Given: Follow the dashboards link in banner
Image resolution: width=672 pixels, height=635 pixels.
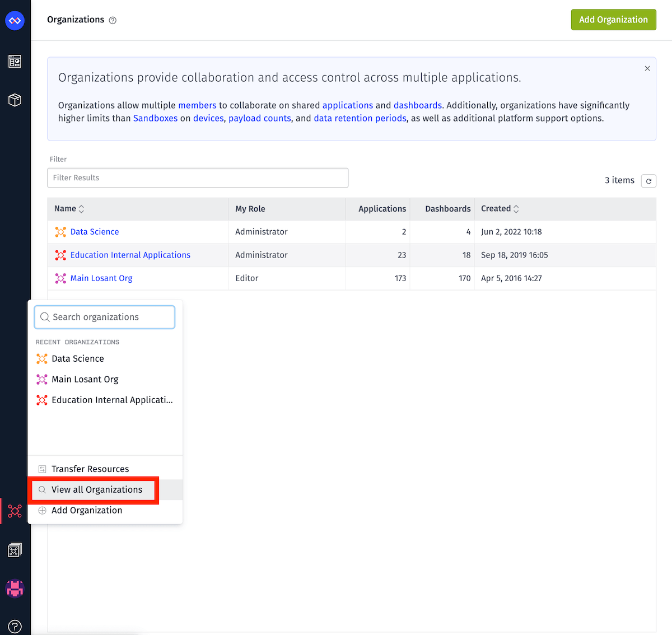Looking at the screenshot, I should click(418, 105).
